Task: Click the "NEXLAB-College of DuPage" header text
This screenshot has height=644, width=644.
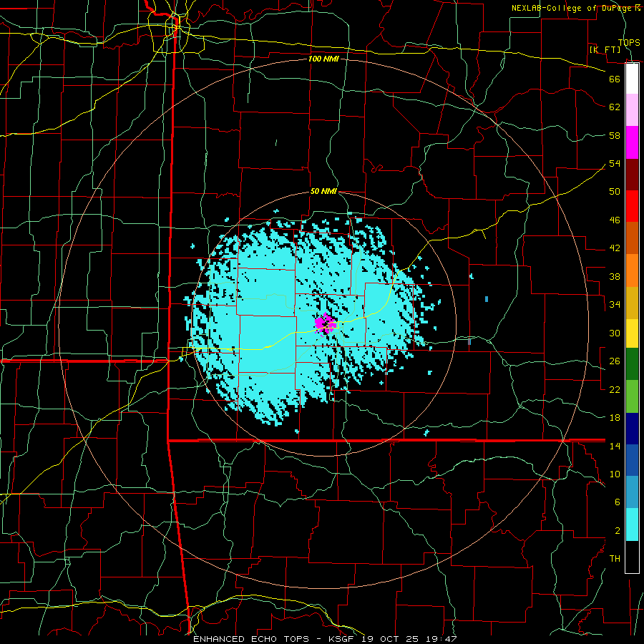Action: coord(572,8)
